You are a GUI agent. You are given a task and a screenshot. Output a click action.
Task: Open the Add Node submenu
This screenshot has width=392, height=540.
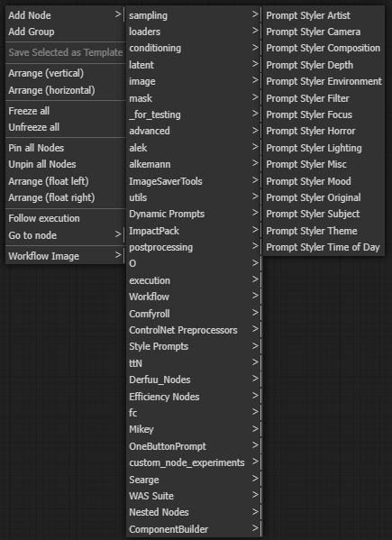click(x=66, y=15)
